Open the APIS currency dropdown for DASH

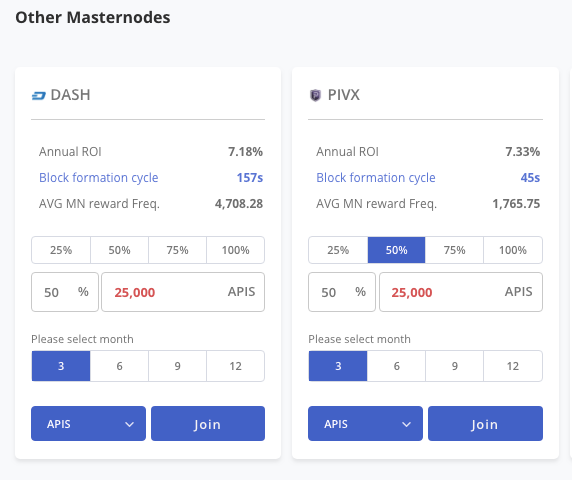coord(88,423)
